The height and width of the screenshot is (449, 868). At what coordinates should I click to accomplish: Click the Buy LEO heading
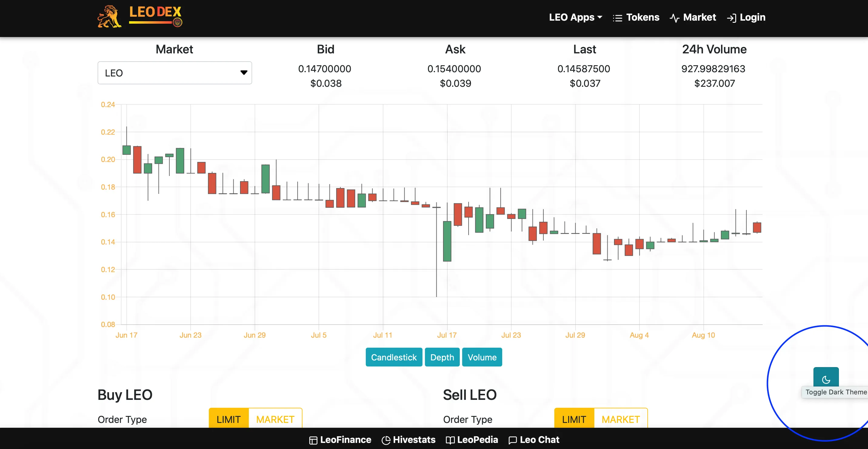tap(125, 395)
